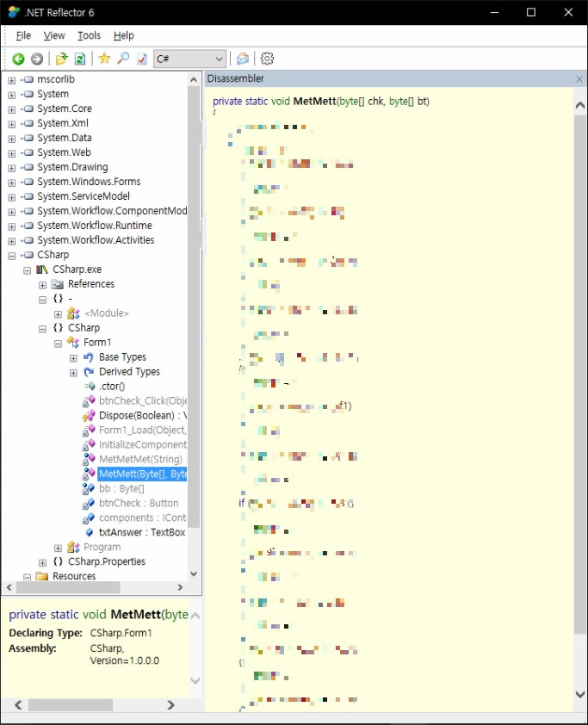Select System.ServiceModel assembly entry
This screenshot has width=588, height=725.
coord(84,196)
